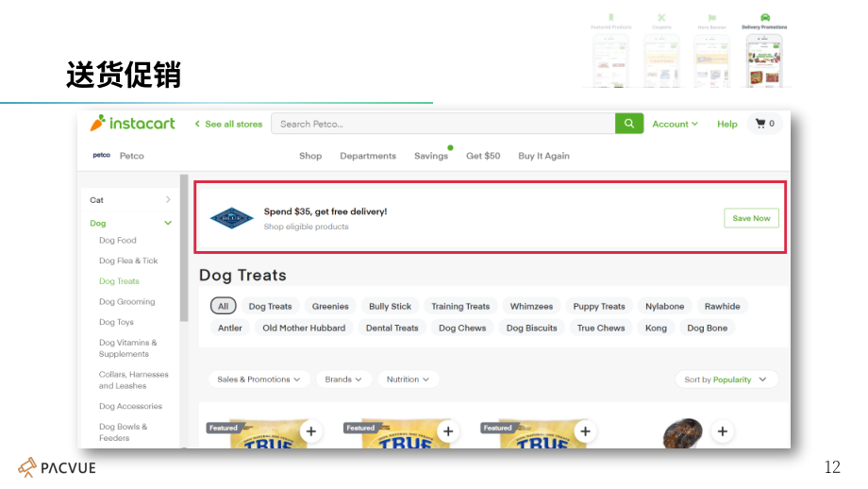The width and height of the screenshot is (868, 489).
Task: Click Shop eligible products link
Action: tap(306, 227)
